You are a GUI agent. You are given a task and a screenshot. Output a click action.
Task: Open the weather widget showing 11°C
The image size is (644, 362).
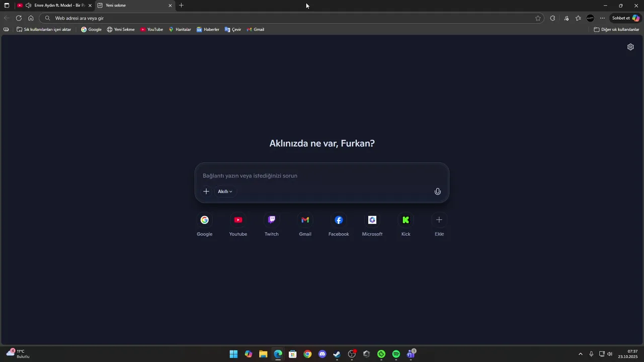[18, 354]
